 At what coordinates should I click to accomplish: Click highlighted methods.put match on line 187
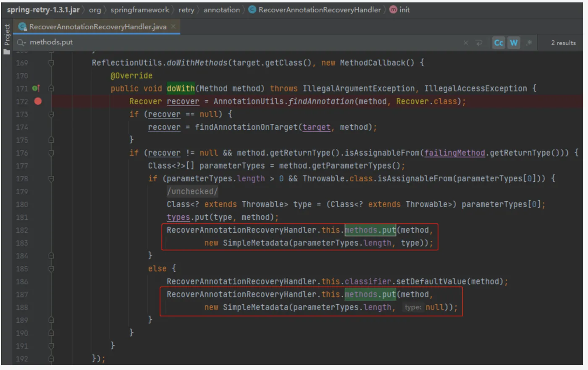coord(370,294)
